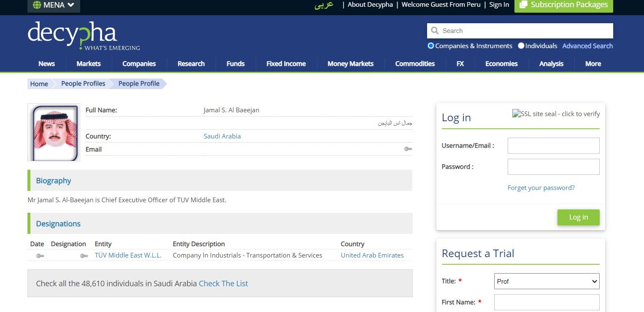Open the Markets menu

tap(89, 64)
